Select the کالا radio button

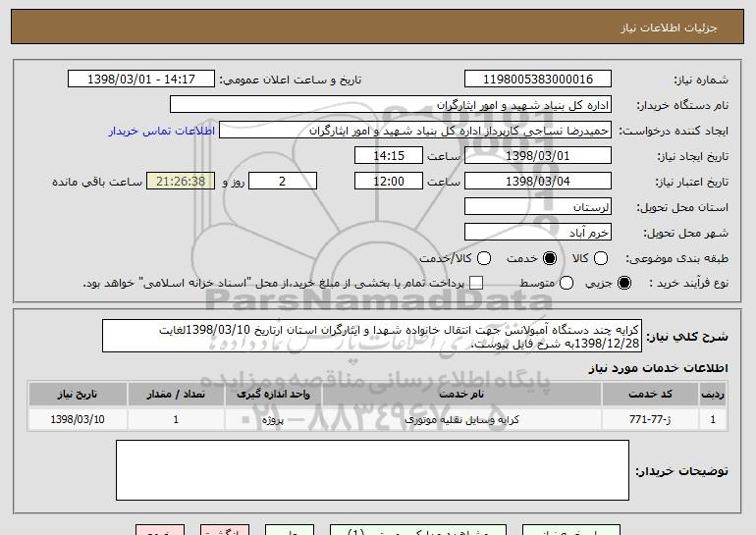tap(601, 258)
